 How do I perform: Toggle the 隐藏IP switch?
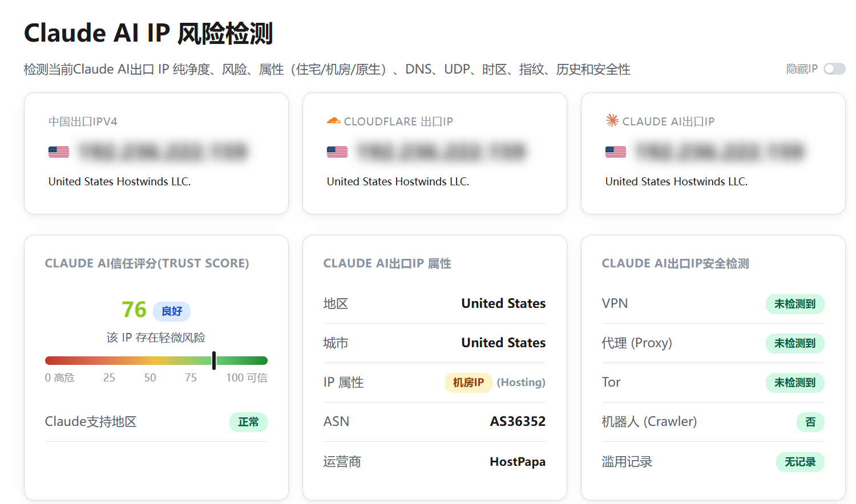pos(834,69)
